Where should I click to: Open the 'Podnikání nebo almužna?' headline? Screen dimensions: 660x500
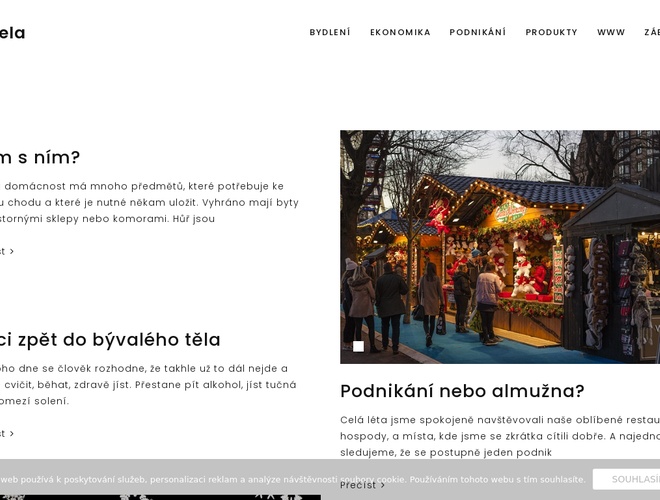click(462, 391)
